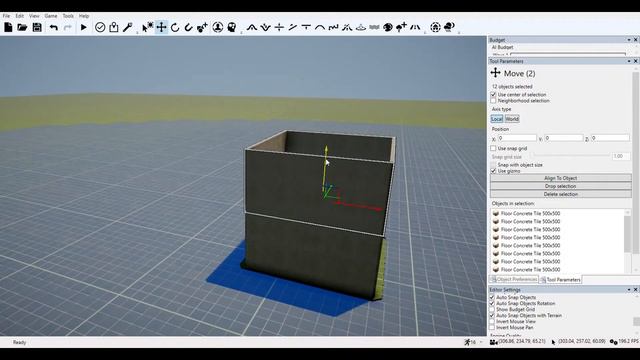Select the Move tool in the toolbar
Viewport: 640px width, 360px height.
tap(161, 27)
